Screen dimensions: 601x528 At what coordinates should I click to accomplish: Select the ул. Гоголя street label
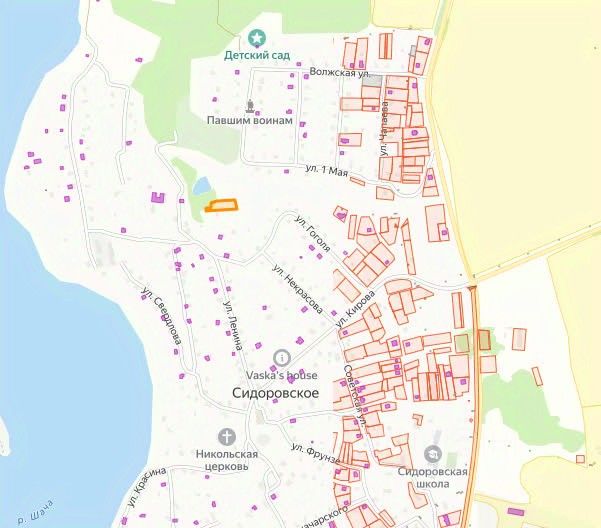click(x=312, y=234)
